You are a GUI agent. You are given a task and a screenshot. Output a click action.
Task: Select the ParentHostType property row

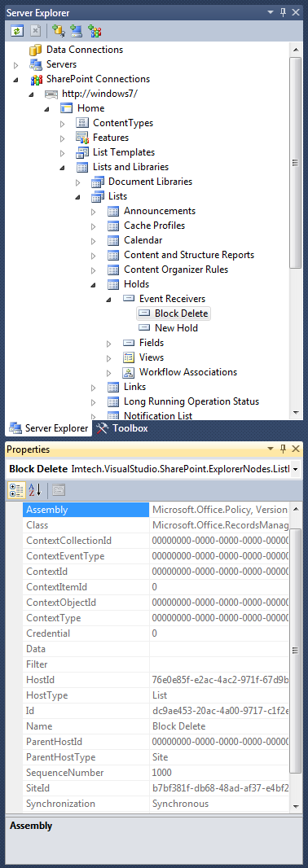point(156,757)
